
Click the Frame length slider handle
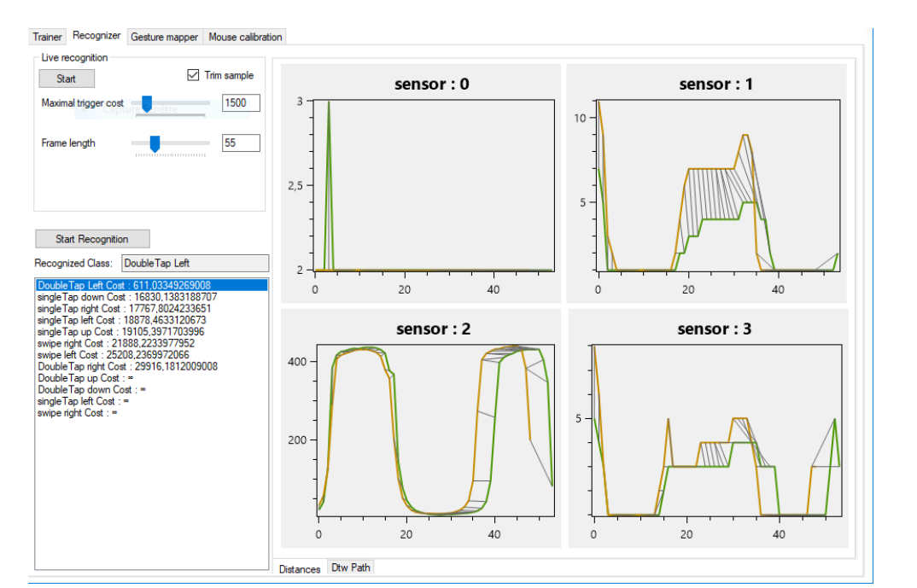pos(155,143)
